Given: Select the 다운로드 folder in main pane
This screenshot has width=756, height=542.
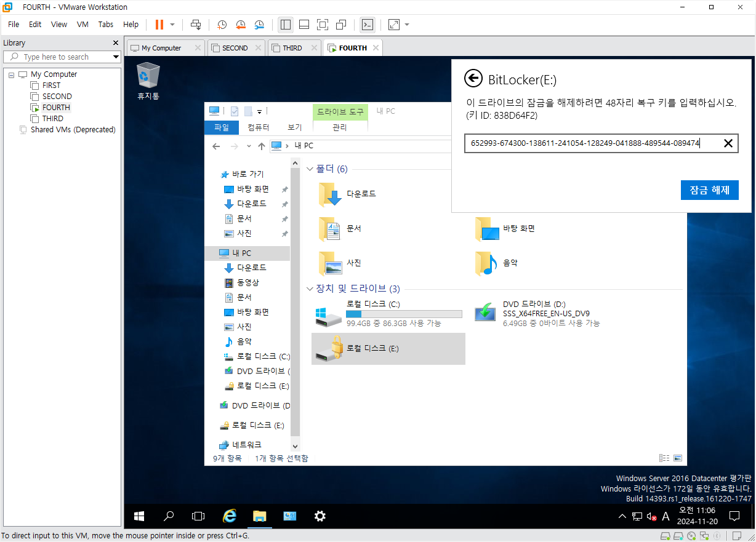Looking at the screenshot, I should pos(348,194).
